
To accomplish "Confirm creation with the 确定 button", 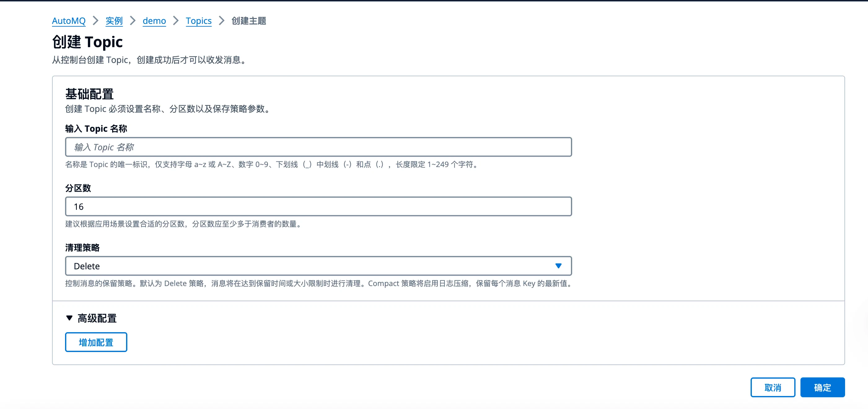I will click(x=822, y=387).
